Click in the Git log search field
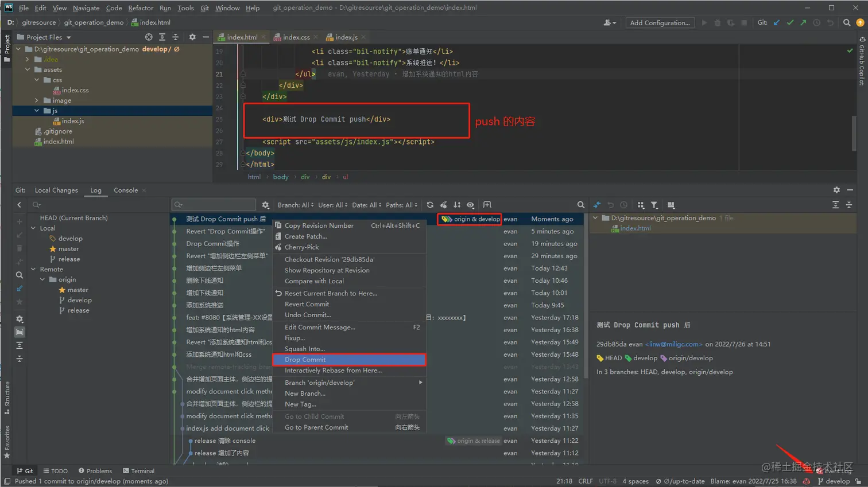The height and width of the screenshot is (487, 868). point(214,205)
